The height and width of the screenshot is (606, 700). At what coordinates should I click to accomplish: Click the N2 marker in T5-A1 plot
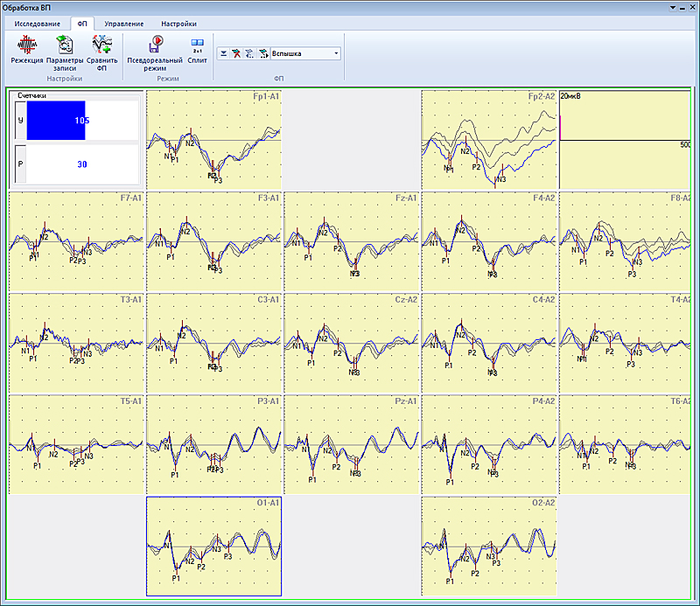[53, 454]
